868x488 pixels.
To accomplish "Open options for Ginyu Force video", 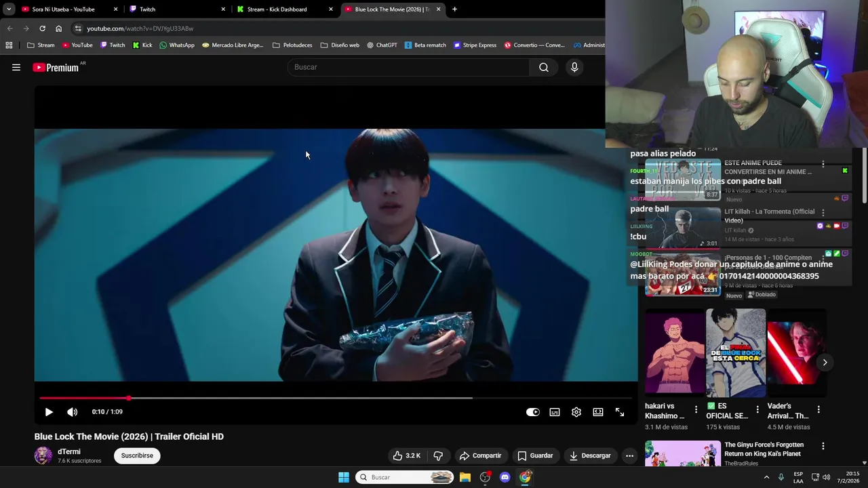I will coord(823,446).
